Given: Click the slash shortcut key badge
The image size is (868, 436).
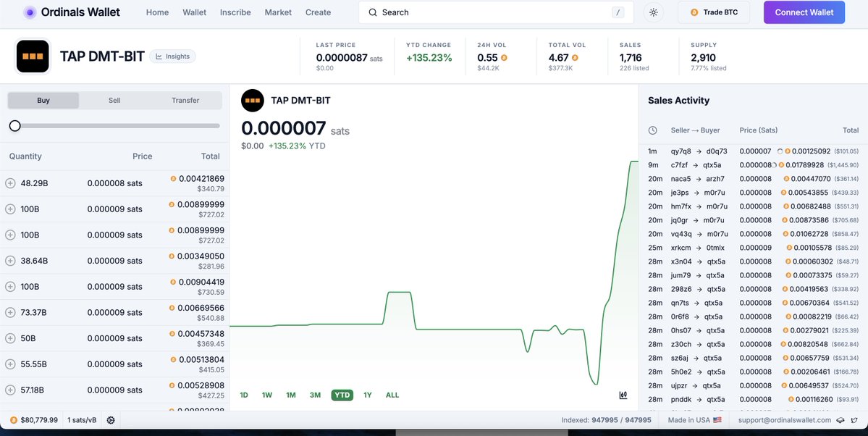Looking at the screenshot, I should point(618,12).
